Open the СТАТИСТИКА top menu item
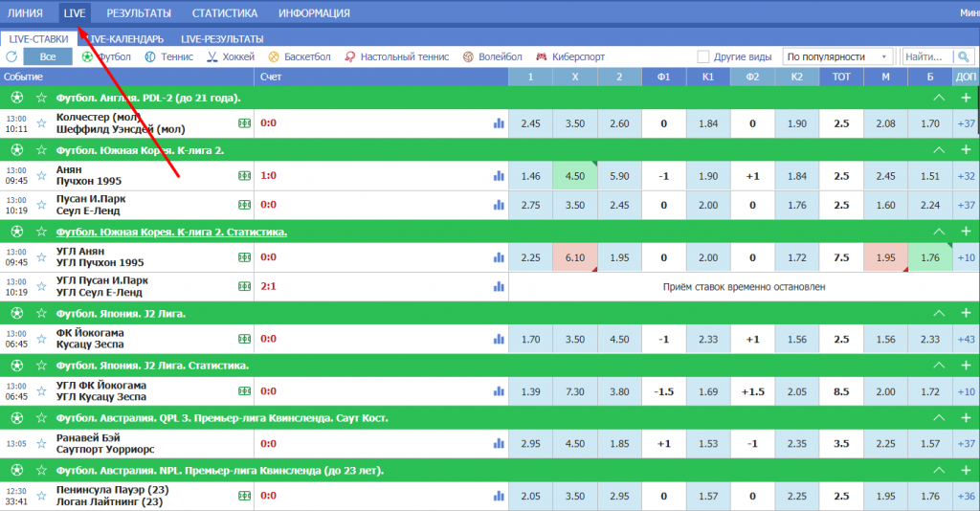The width and height of the screenshot is (980, 511). [x=224, y=13]
